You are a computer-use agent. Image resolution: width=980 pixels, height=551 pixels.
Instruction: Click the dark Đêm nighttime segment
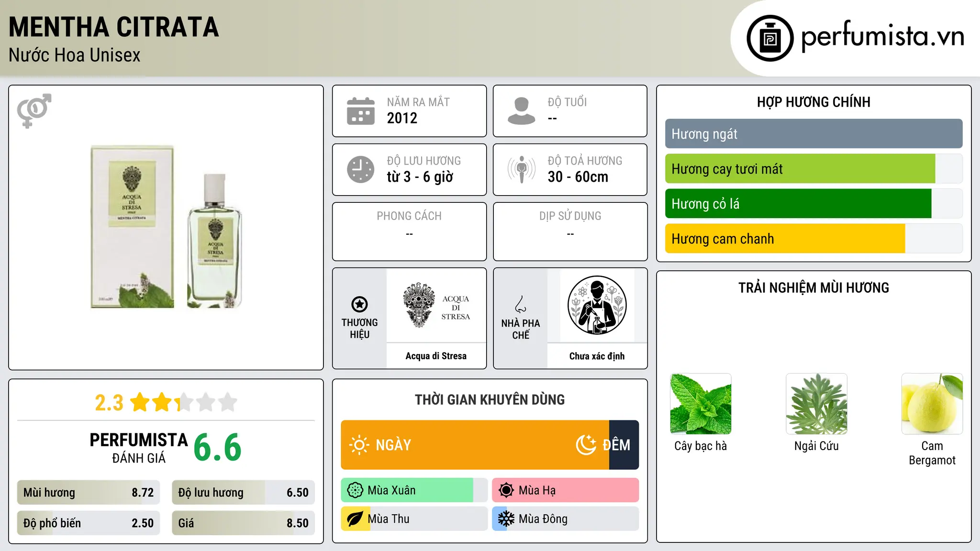click(x=624, y=445)
